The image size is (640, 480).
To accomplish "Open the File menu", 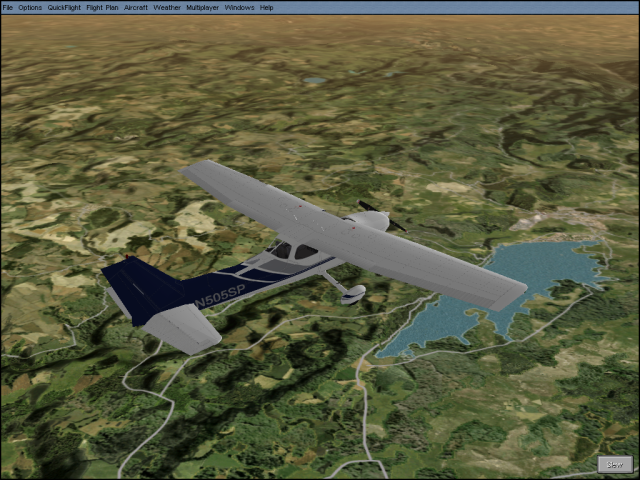I will pyautogui.click(x=8, y=7).
